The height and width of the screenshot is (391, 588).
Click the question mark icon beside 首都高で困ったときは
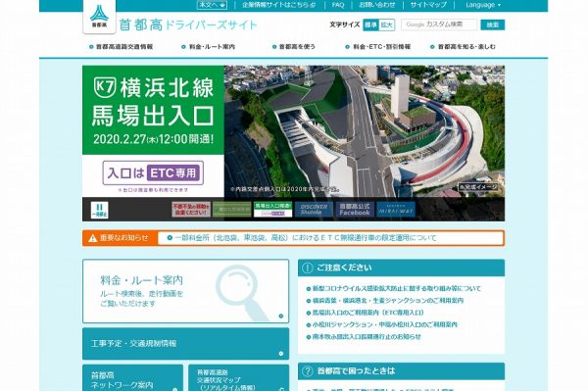[307, 371]
